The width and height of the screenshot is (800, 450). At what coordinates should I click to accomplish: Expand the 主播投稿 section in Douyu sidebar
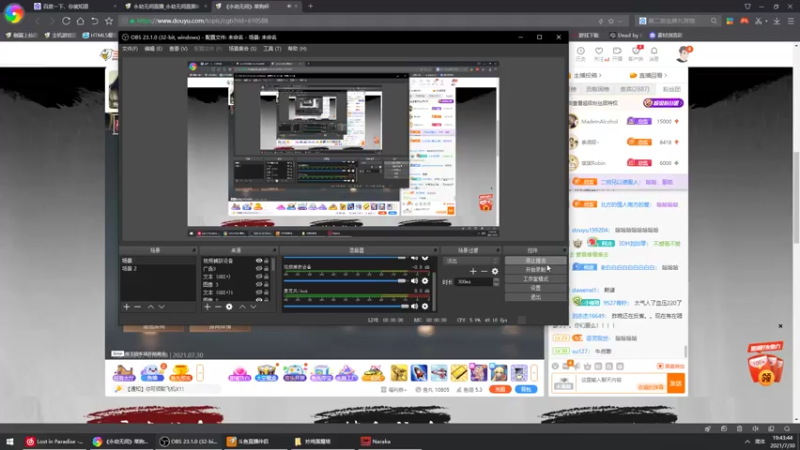tap(588, 76)
